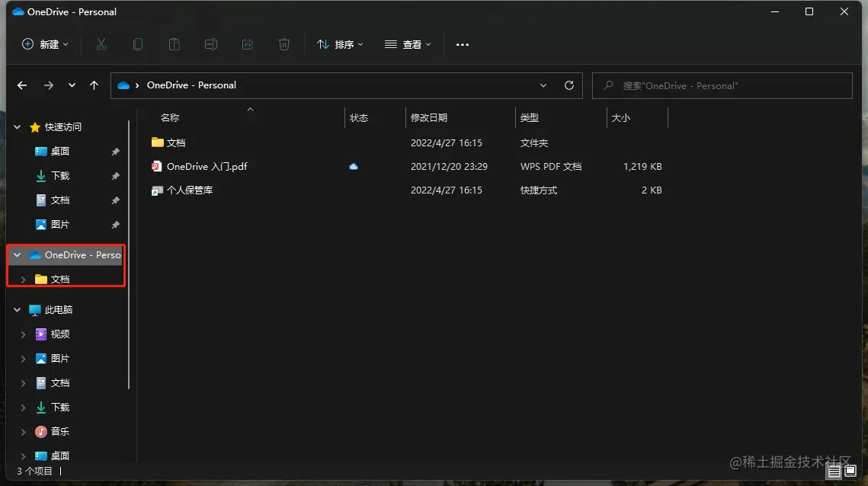Image resolution: width=868 pixels, height=486 pixels.
Task: Click the pin icon next to quick access 图片
Action: pyautogui.click(x=115, y=225)
